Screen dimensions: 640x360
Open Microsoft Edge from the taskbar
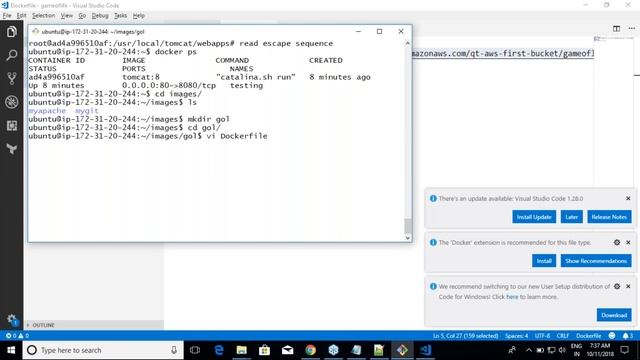point(219,350)
